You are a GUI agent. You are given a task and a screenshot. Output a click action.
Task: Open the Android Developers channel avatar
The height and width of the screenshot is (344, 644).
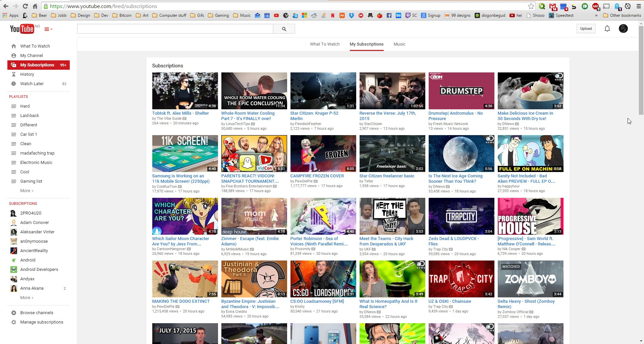[14, 270]
